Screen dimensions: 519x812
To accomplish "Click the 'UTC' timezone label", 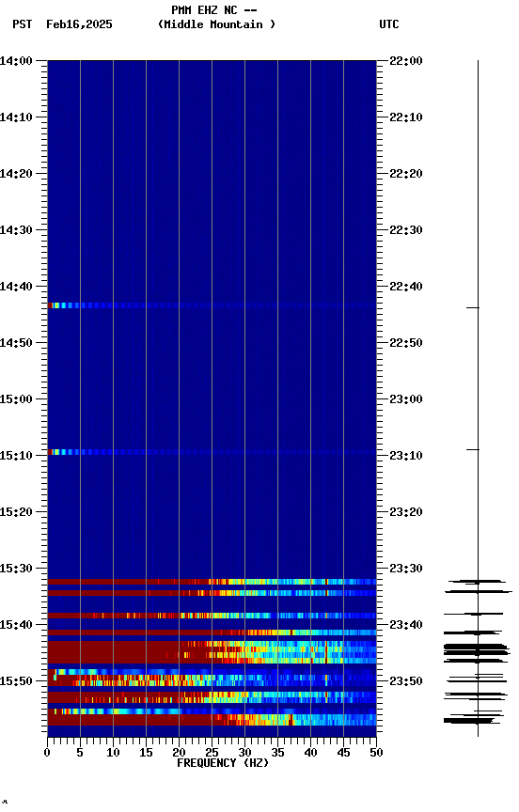I will (x=389, y=24).
